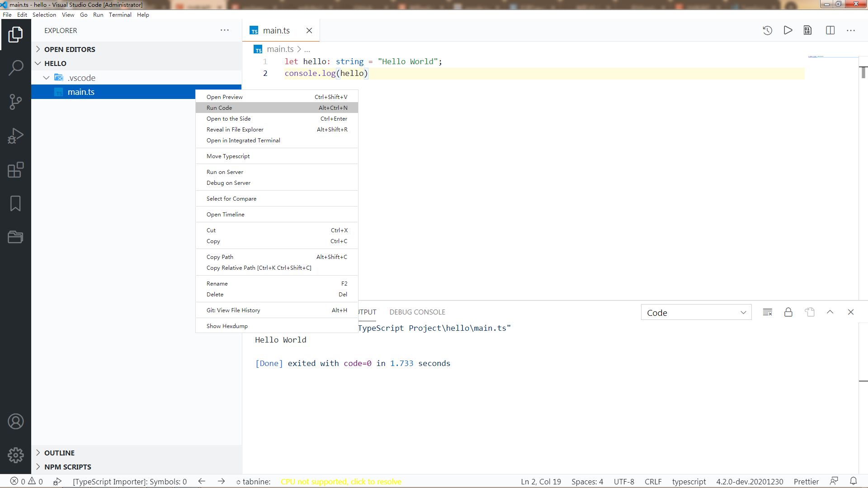This screenshot has width=868, height=488.
Task: Expand the NPM SCRIPTS section
Action: [67, 467]
